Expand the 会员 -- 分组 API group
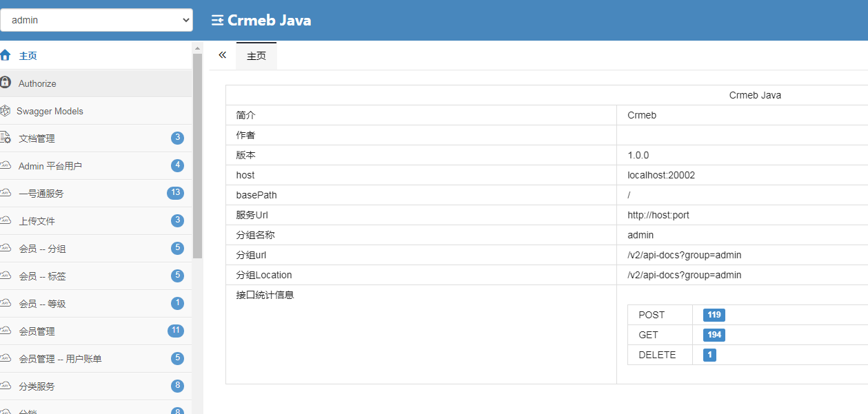 click(96, 249)
